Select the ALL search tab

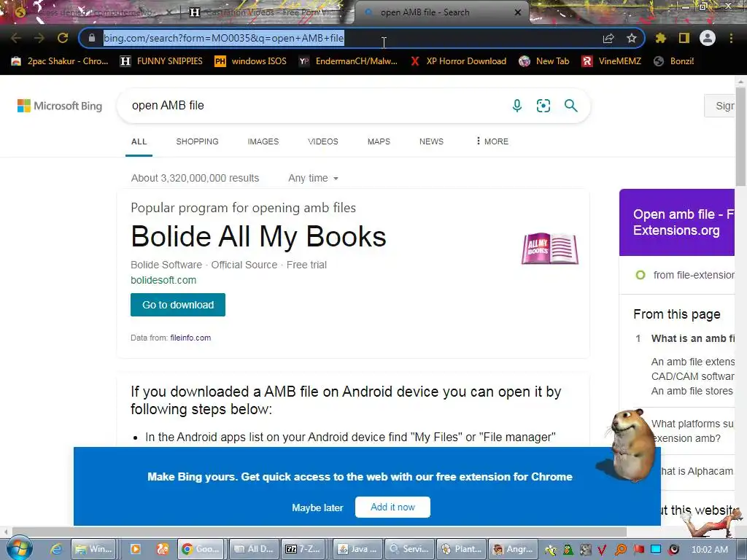click(x=139, y=141)
